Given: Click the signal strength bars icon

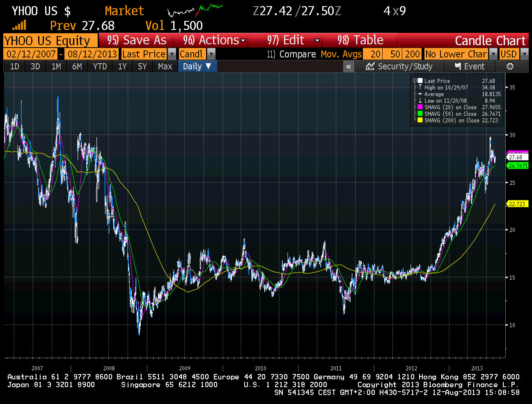Looking at the screenshot, I should 19,25.
